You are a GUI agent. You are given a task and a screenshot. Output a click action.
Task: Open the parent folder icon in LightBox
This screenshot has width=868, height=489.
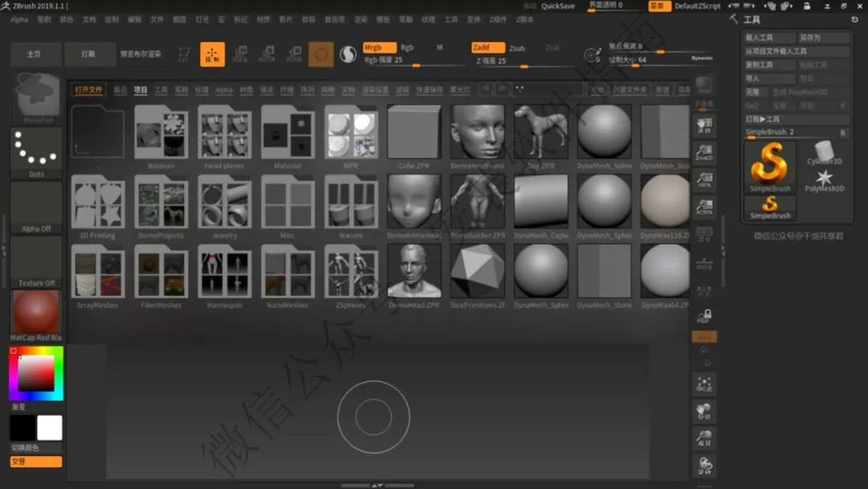tap(98, 132)
